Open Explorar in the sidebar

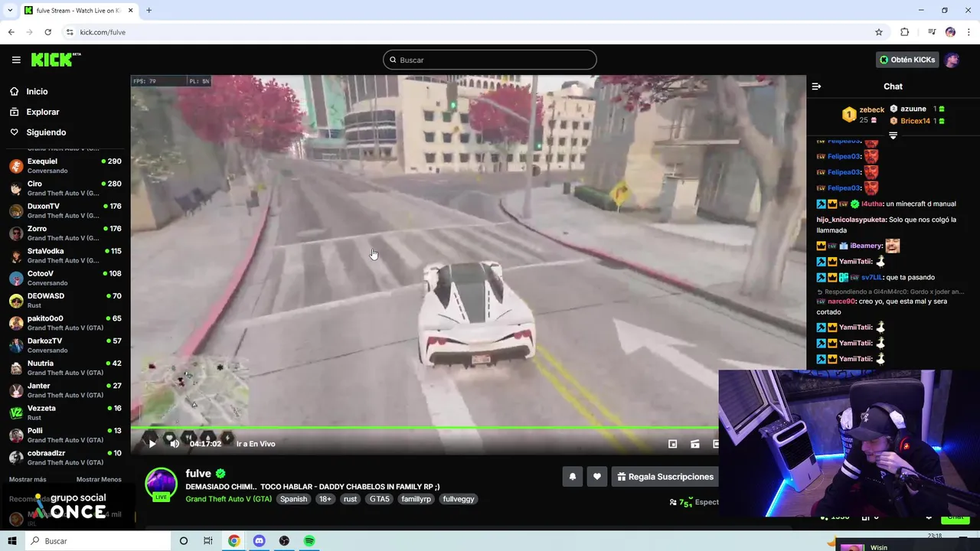pyautogui.click(x=42, y=112)
